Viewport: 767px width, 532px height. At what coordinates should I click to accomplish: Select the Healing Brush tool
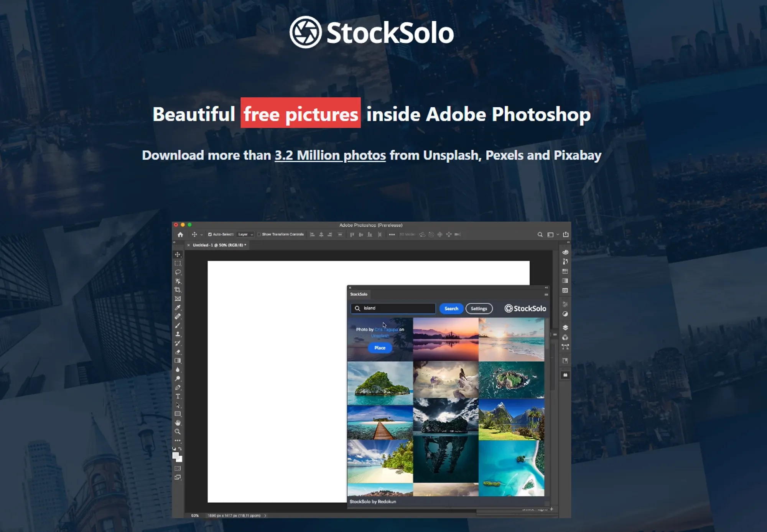tap(178, 316)
